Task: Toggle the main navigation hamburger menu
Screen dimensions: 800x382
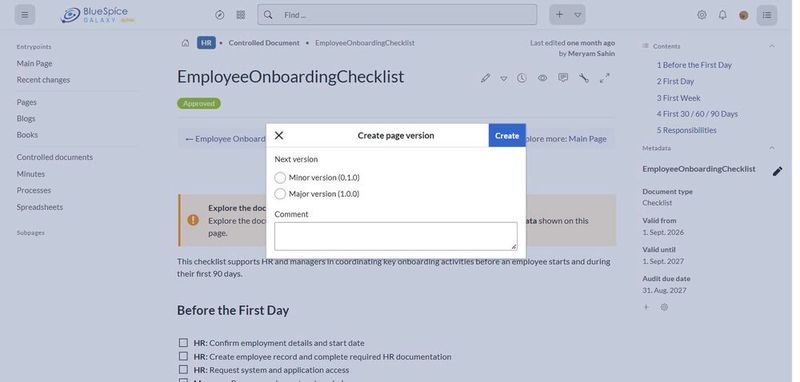Action: (24, 15)
